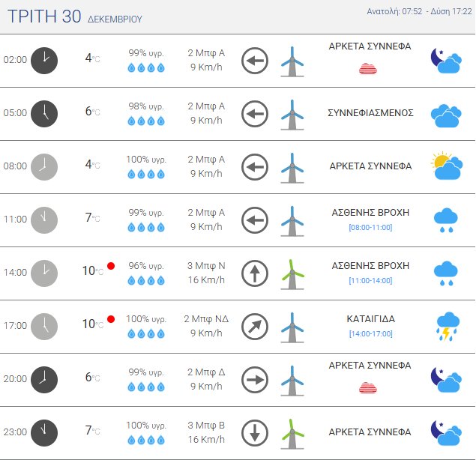Image resolution: width=476 pixels, height=460 pixels.
Task: Click the rain cloud icon at 11:00
Action: click(446, 220)
